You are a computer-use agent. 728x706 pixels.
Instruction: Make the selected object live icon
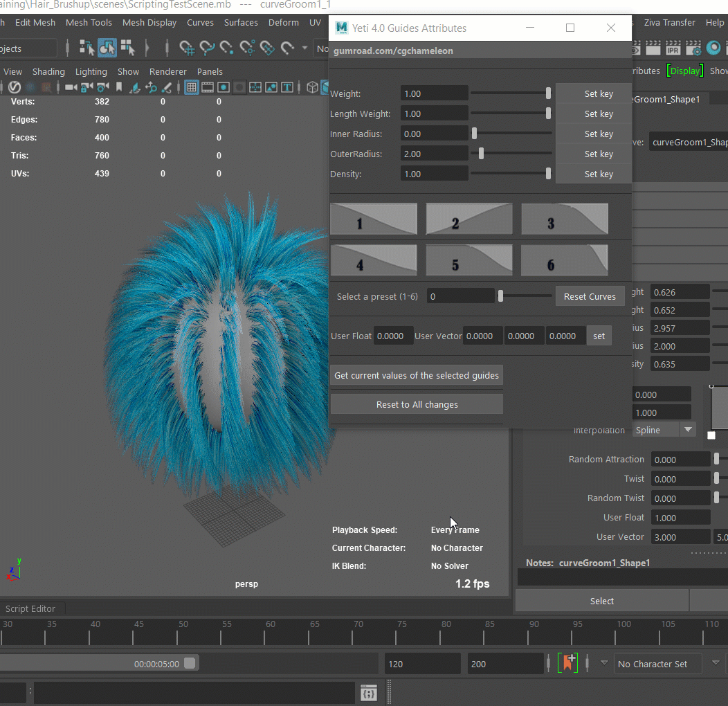tap(287, 48)
